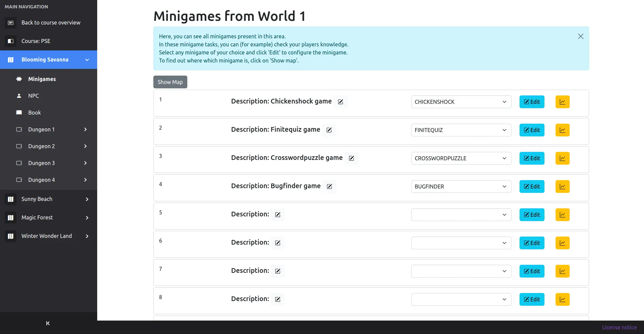
Task: Click Edit button for minigame 6
Action: pyautogui.click(x=532, y=243)
